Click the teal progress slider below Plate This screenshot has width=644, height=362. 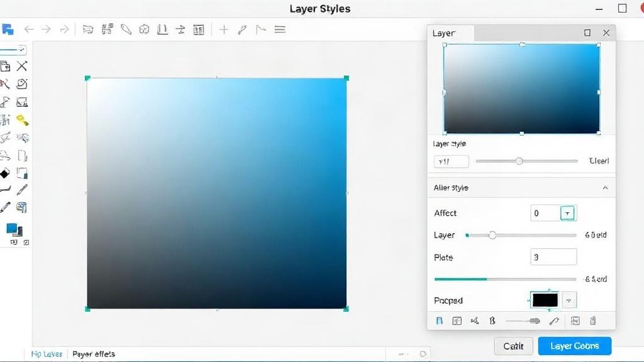[x=505, y=279]
